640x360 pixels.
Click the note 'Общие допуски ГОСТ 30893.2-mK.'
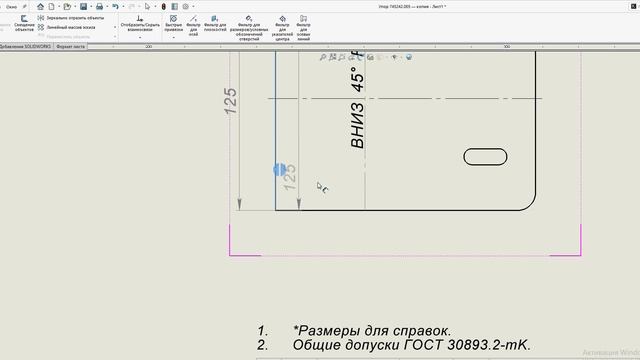tap(411, 345)
